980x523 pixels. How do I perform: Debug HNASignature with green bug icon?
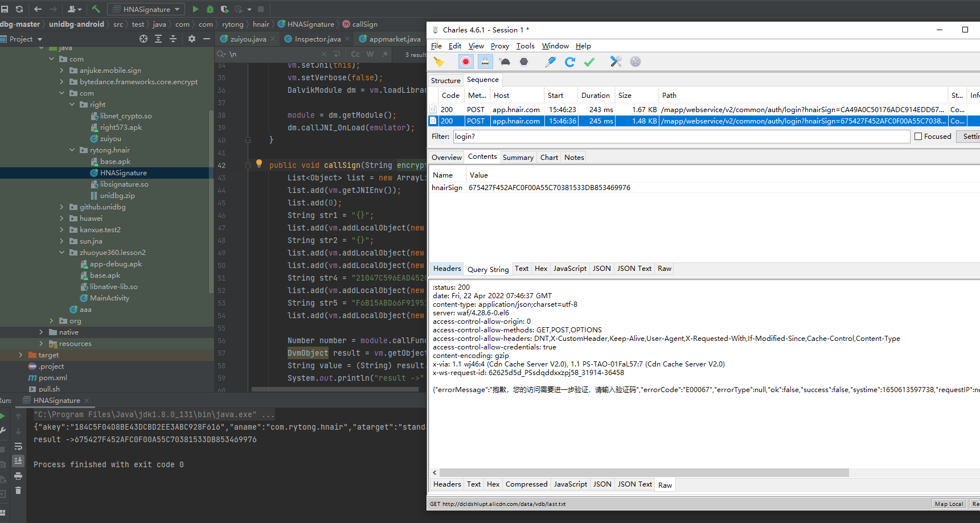pos(210,9)
